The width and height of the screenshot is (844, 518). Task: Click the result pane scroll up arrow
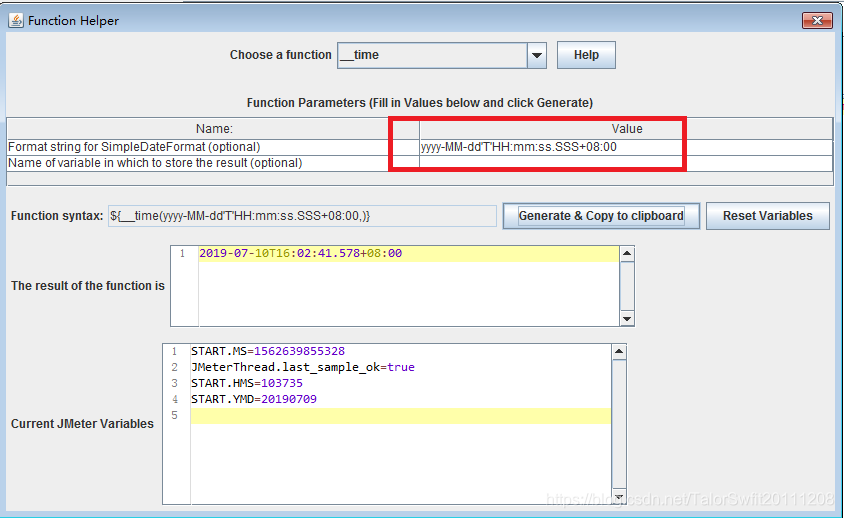[627, 253]
